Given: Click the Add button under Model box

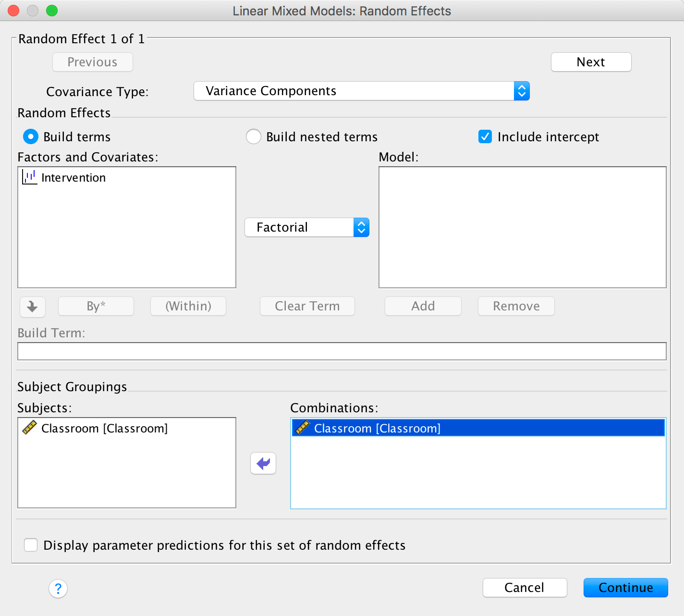Looking at the screenshot, I should [x=423, y=306].
